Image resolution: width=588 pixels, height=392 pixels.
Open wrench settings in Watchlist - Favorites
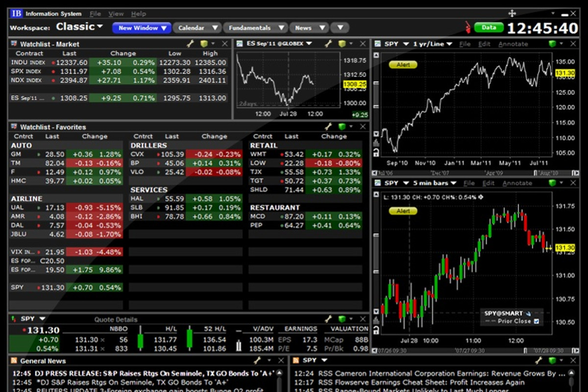tap(329, 127)
